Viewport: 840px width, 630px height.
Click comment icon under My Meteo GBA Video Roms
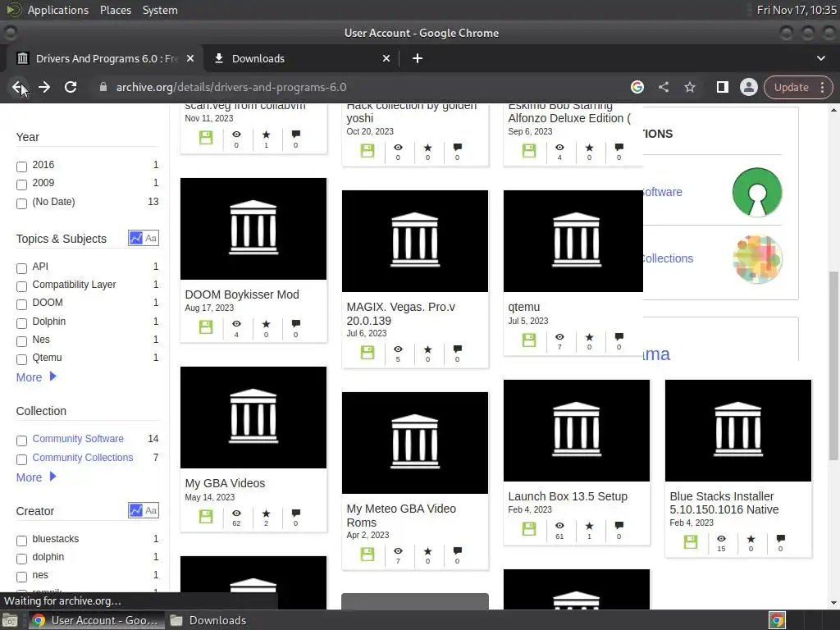457,550
